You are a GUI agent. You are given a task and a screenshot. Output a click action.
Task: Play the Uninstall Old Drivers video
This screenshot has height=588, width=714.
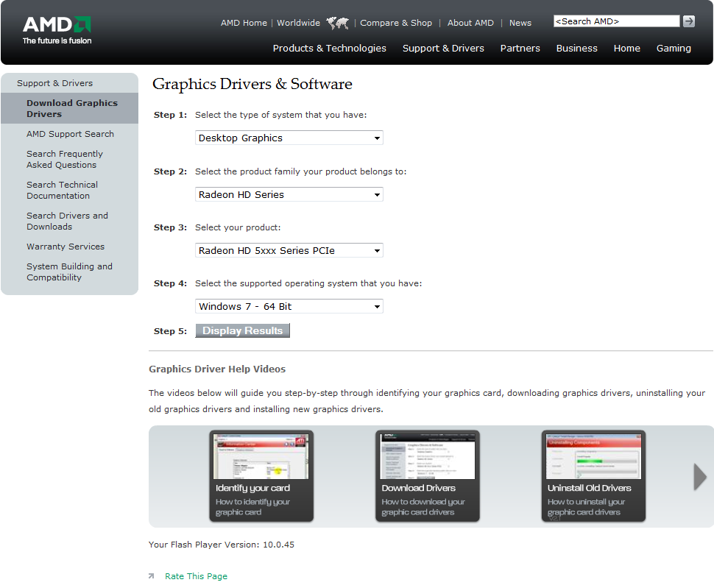pos(593,475)
